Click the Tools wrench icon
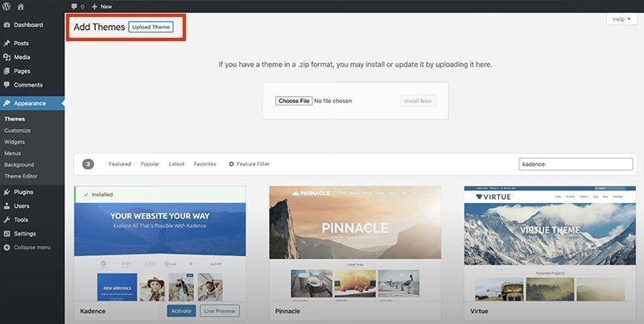The height and width of the screenshot is (324, 644). [6, 220]
